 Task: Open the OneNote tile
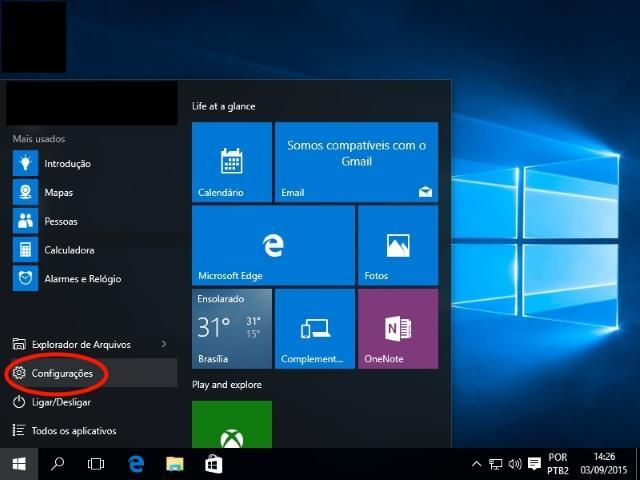coord(398,329)
